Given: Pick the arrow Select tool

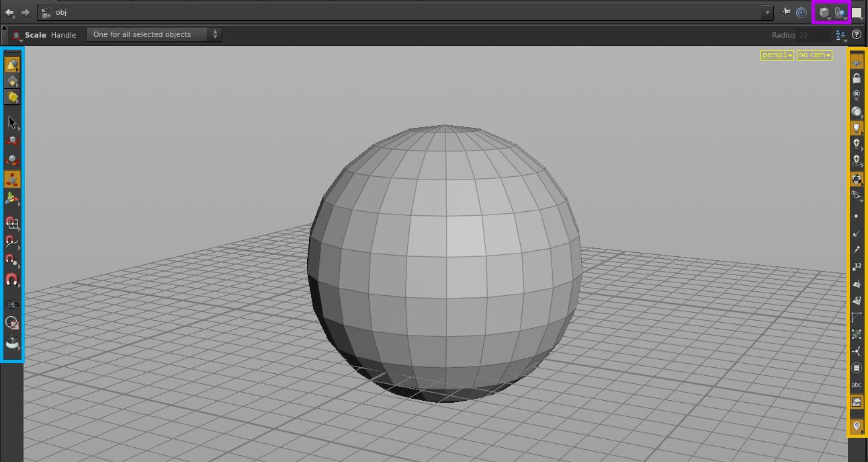Looking at the screenshot, I should [x=12, y=122].
